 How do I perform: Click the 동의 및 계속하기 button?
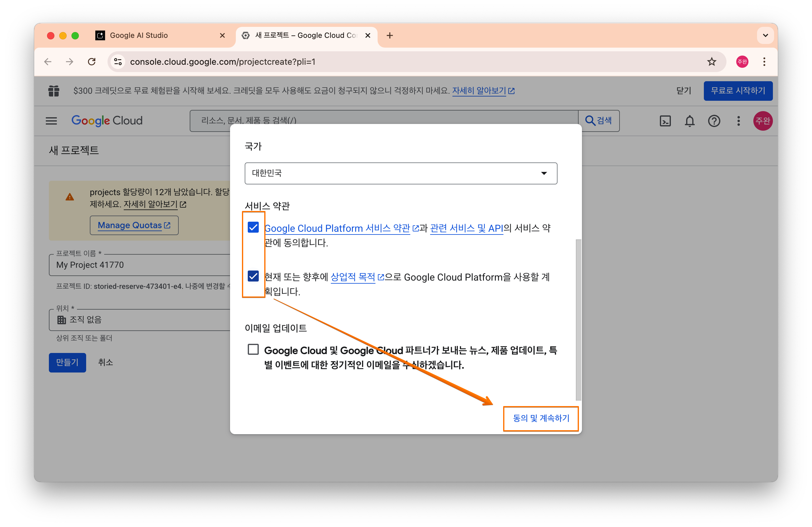pos(541,418)
